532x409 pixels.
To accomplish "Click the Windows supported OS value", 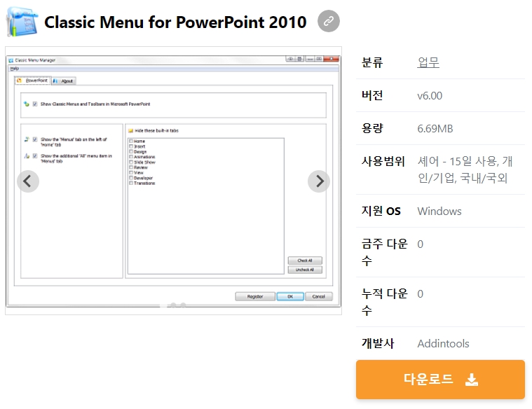I will (439, 212).
